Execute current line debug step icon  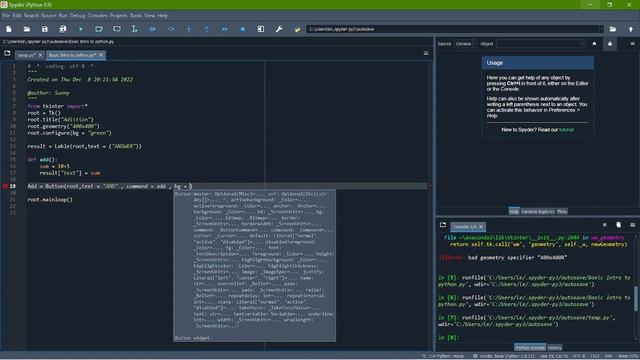(171, 29)
